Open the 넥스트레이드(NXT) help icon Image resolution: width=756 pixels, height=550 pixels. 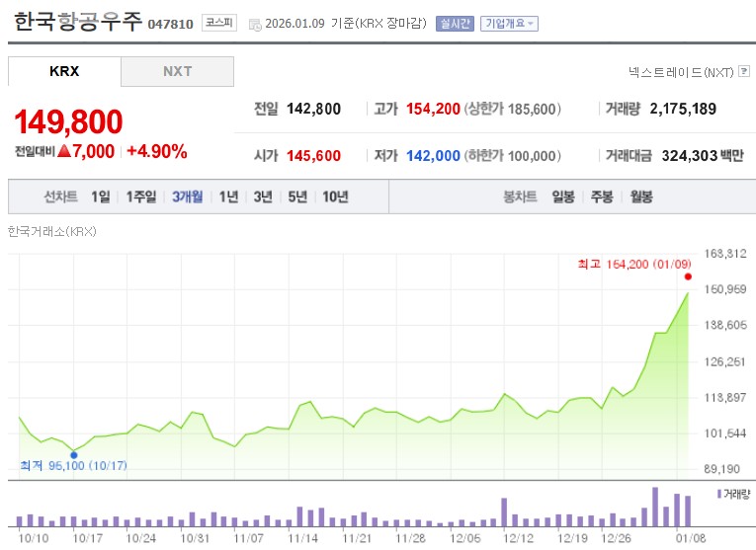click(x=744, y=71)
